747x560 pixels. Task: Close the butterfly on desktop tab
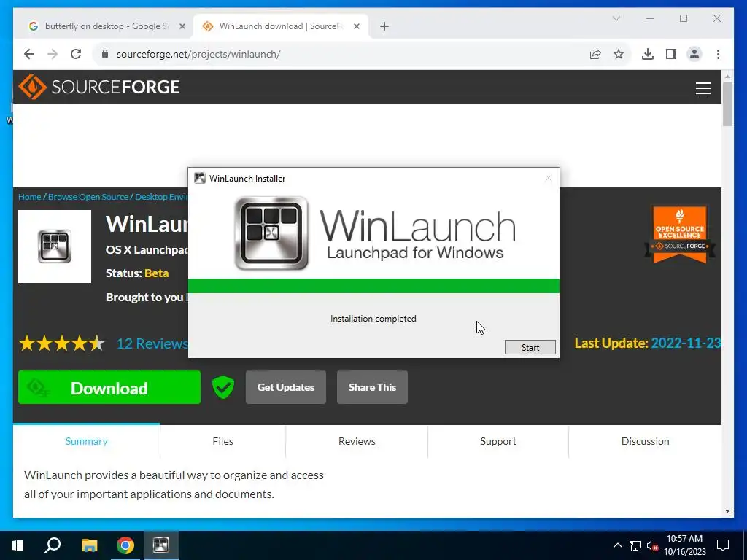[182, 26]
